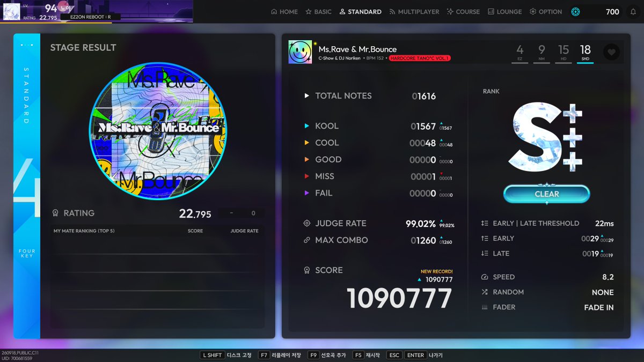
Task: Open the OPTION settings
Action: 546,12
